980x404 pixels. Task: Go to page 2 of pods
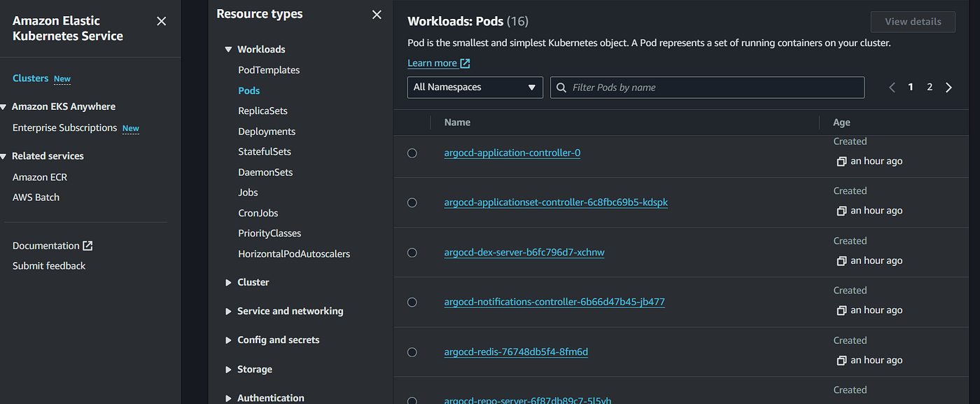930,88
